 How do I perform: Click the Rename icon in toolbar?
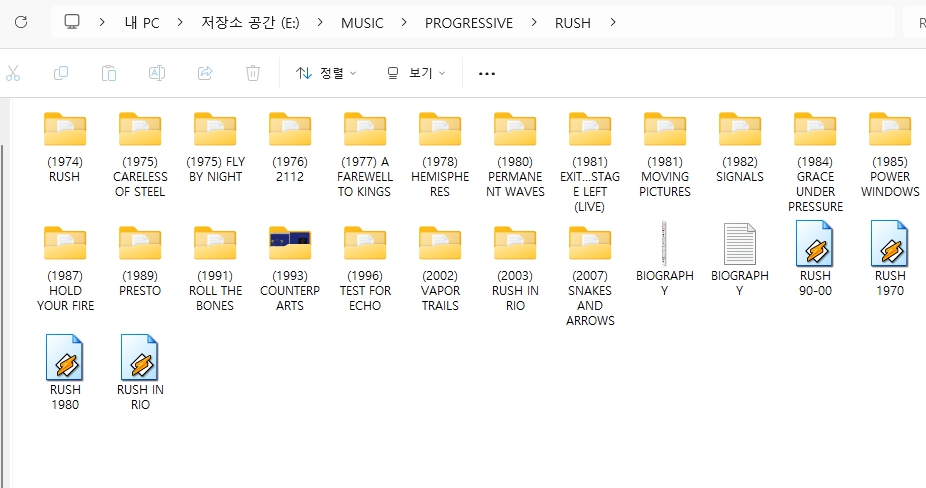coord(157,73)
